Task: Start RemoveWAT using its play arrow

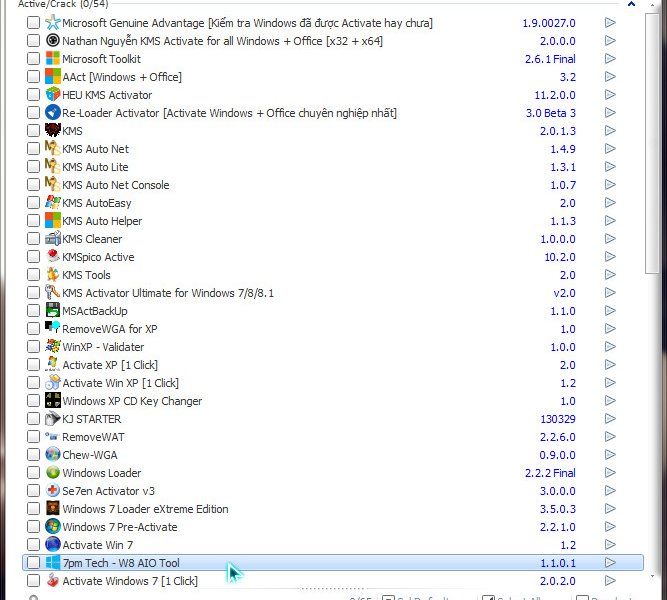Action: [610, 437]
